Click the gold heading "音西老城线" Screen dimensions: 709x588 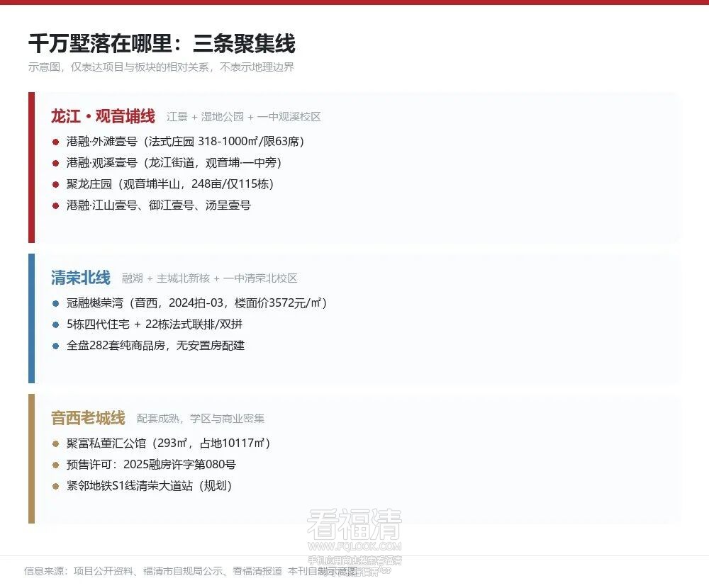(88, 418)
